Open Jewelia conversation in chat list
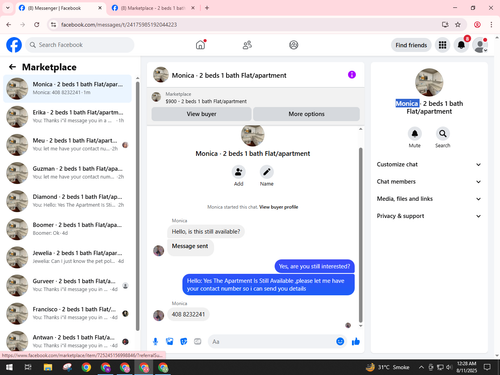The height and width of the screenshot is (375, 500). (67, 257)
